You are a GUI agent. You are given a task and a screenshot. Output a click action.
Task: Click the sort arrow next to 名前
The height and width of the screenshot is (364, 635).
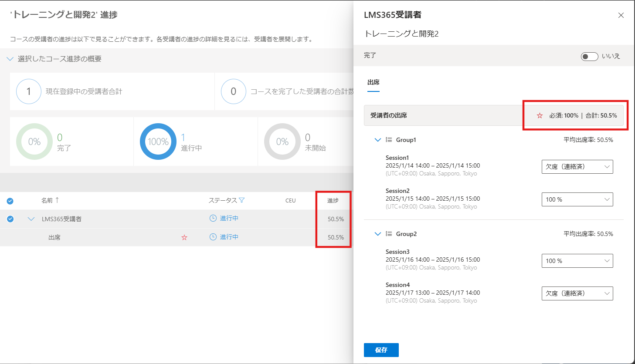(x=57, y=200)
